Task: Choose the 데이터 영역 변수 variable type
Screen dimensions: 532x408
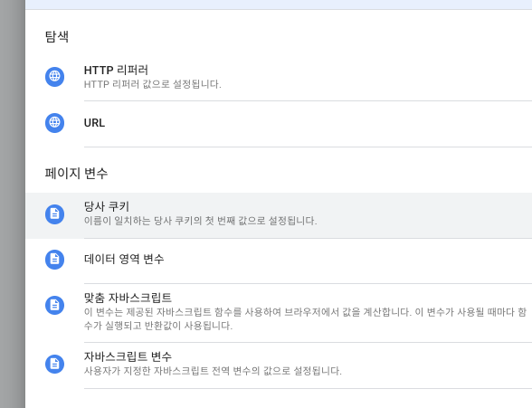Action: pyautogui.click(x=124, y=259)
